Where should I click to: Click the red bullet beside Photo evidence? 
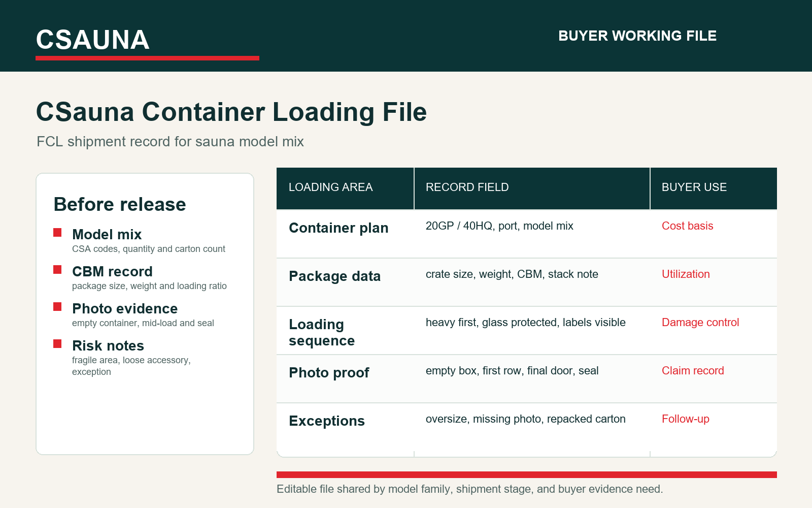click(x=57, y=307)
